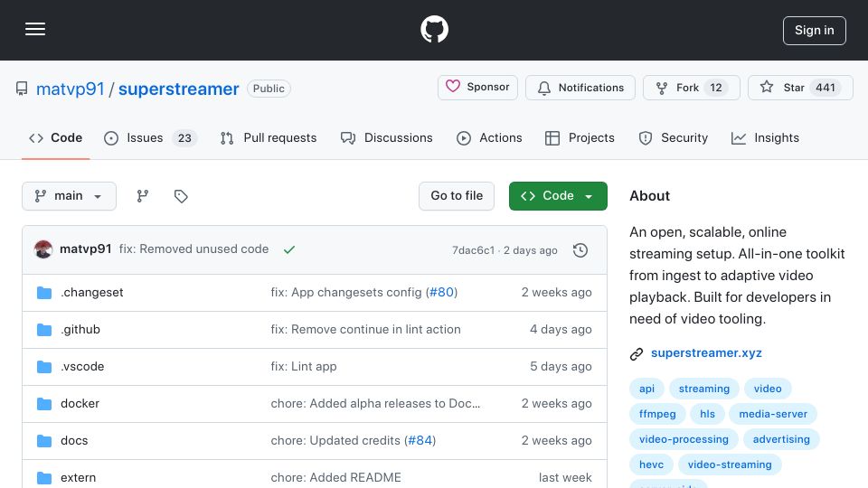Open the Insights tab
868x488 pixels.
pos(765,137)
